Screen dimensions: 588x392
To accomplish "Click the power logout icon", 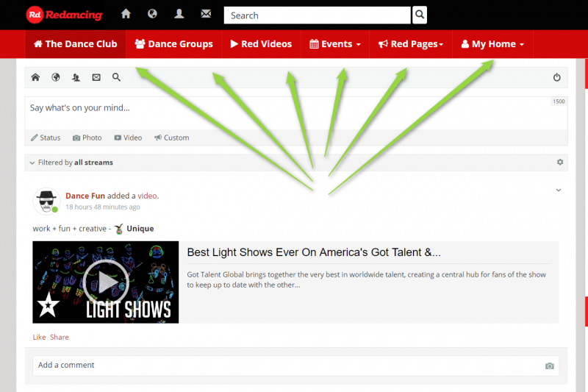I will tap(557, 77).
